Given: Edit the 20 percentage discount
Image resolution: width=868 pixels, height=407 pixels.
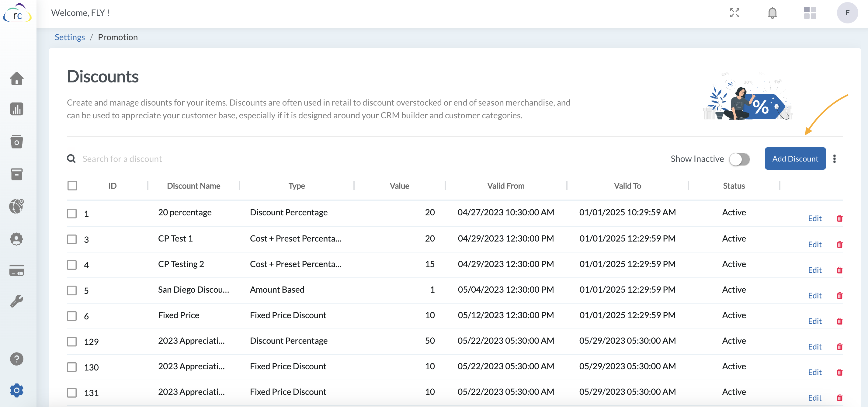Looking at the screenshot, I should click(814, 218).
